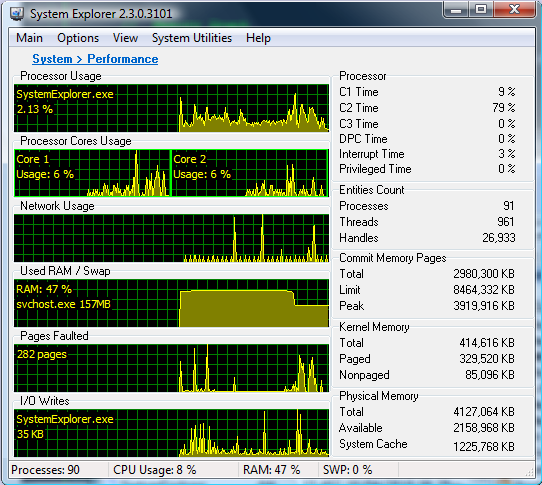Open the System Utilities menu
This screenshot has height=485, width=542.
192,38
